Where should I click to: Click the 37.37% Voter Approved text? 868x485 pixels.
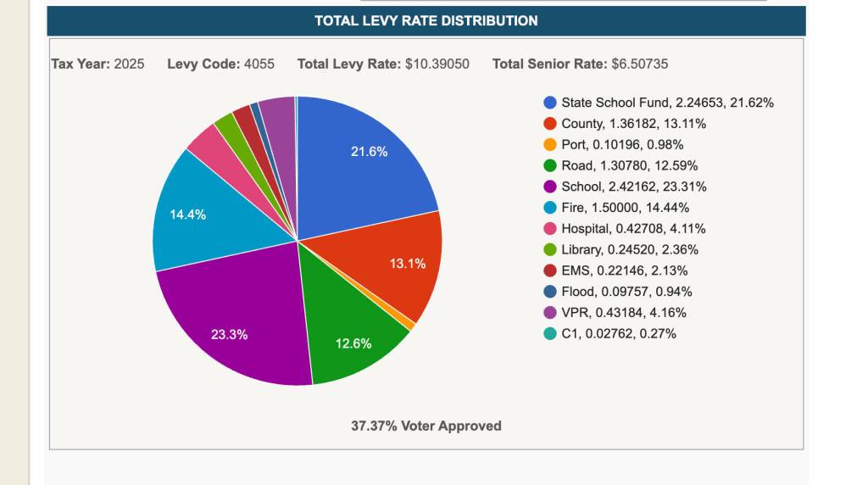pyautogui.click(x=426, y=426)
